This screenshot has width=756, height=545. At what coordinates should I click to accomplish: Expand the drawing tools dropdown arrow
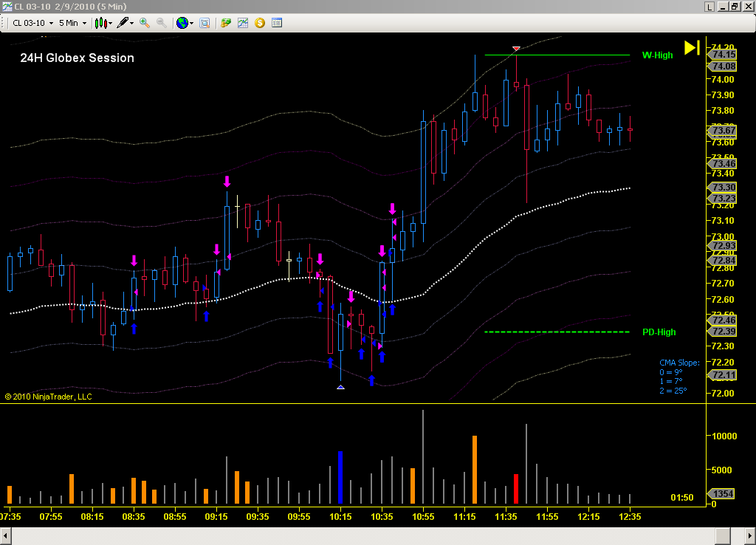[131, 23]
